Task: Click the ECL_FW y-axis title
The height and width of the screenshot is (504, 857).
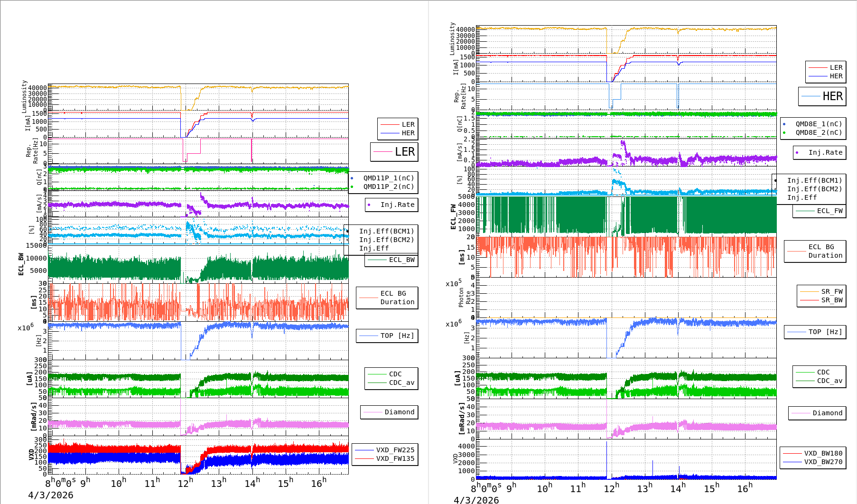Action: point(453,216)
